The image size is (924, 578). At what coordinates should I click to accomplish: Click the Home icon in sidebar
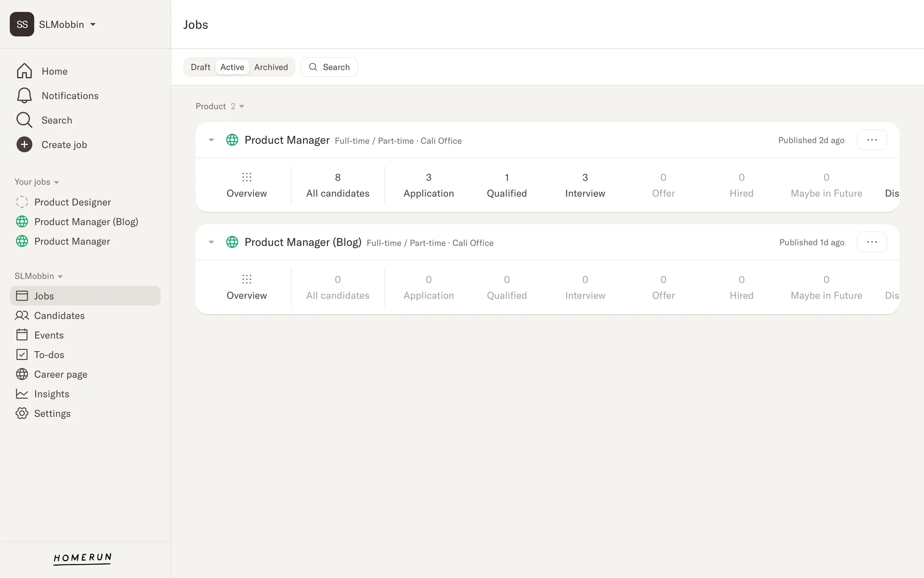tap(24, 71)
